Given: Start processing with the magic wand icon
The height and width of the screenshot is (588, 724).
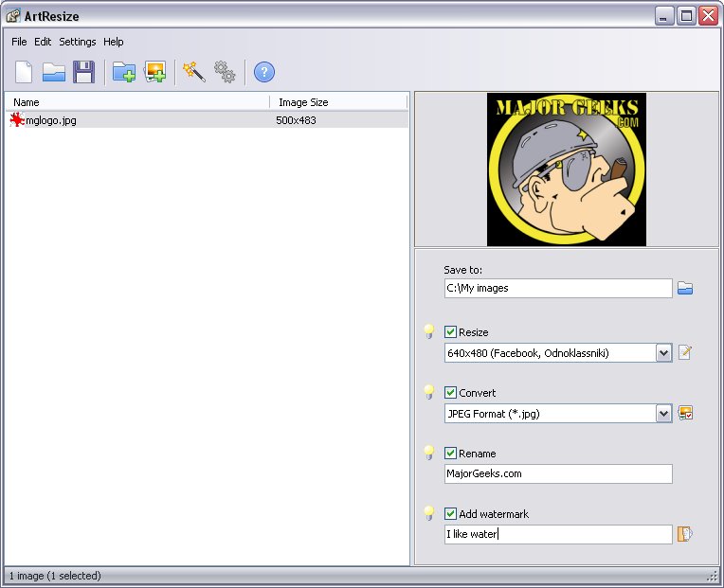Looking at the screenshot, I should tap(194, 72).
